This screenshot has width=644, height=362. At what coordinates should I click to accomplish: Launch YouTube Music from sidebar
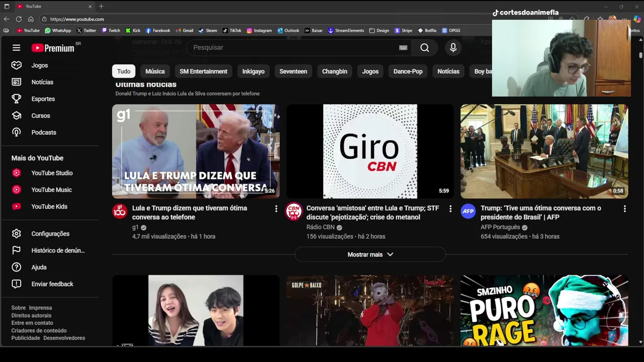pyautogui.click(x=50, y=190)
